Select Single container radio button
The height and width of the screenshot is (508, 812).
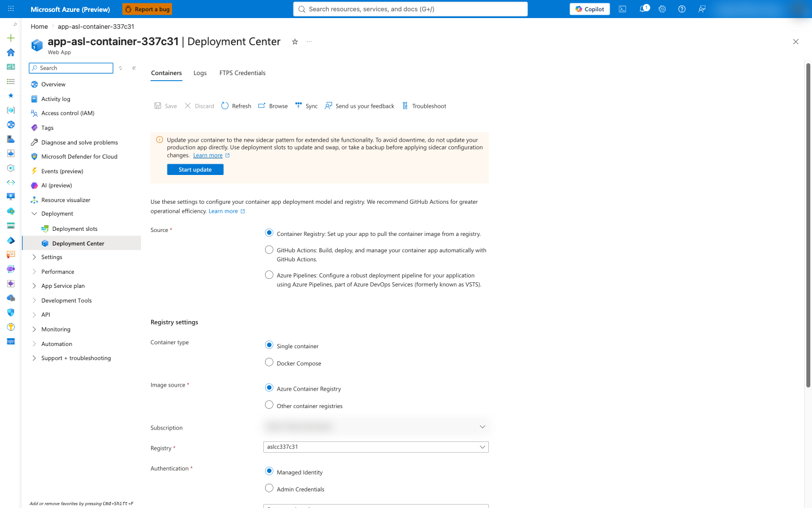tap(269, 345)
